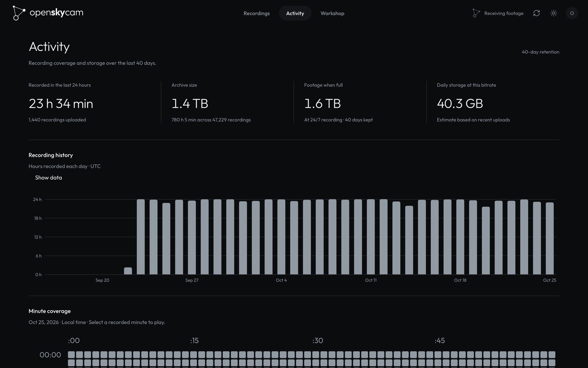Click the :30 minute column header

coord(318,341)
